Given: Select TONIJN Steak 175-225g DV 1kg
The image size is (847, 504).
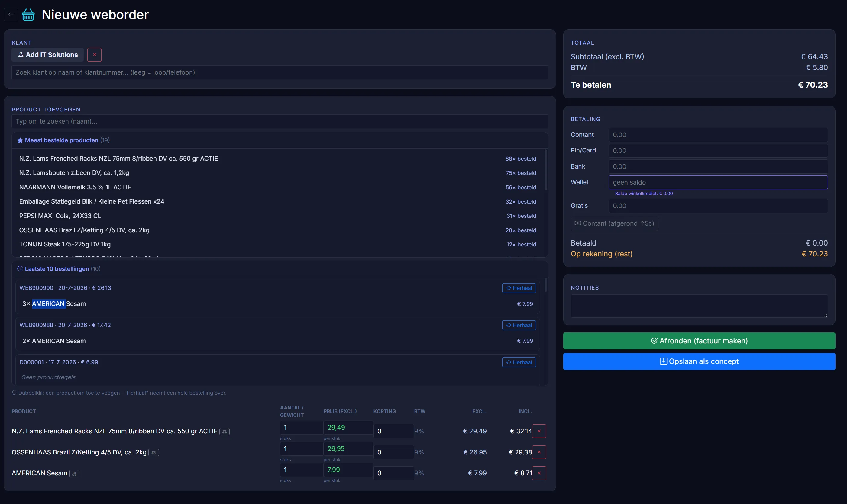Looking at the screenshot, I should point(278,244).
